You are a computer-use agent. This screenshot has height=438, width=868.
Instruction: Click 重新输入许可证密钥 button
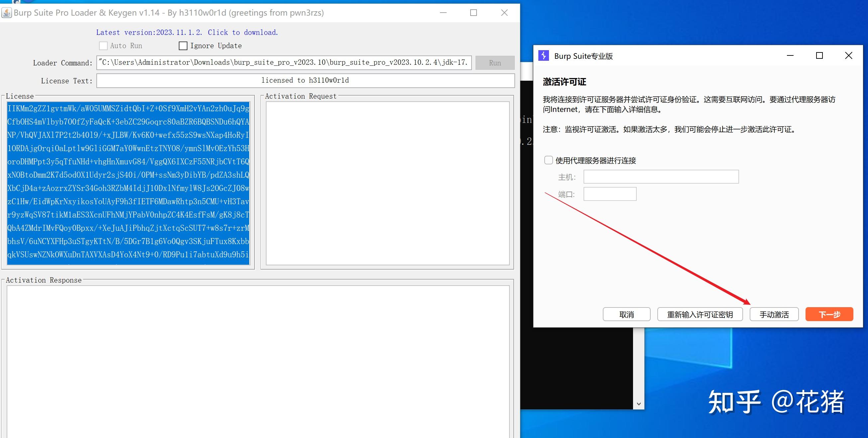tap(700, 314)
